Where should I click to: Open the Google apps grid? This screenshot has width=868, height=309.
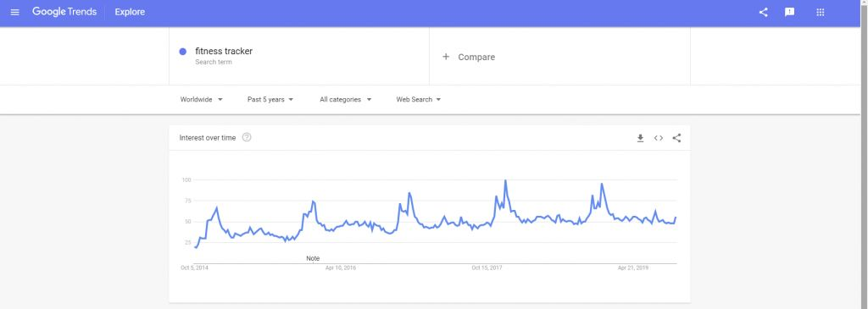point(821,12)
